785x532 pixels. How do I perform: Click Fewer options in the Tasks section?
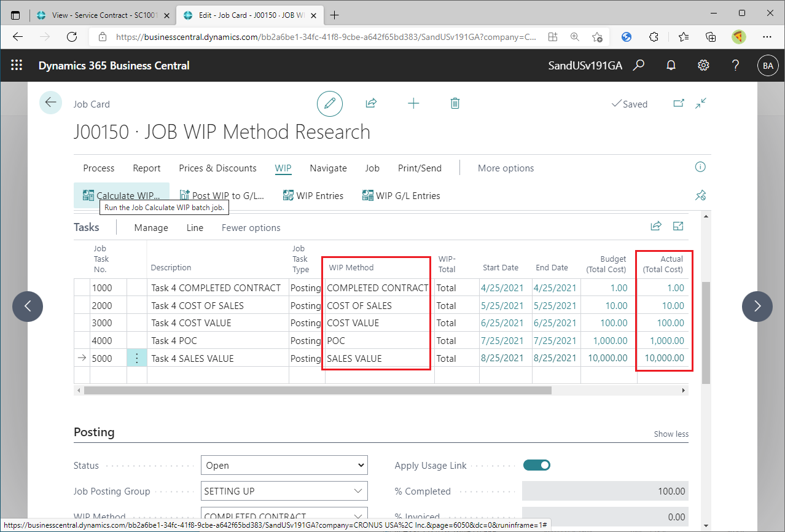(x=251, y=227)
